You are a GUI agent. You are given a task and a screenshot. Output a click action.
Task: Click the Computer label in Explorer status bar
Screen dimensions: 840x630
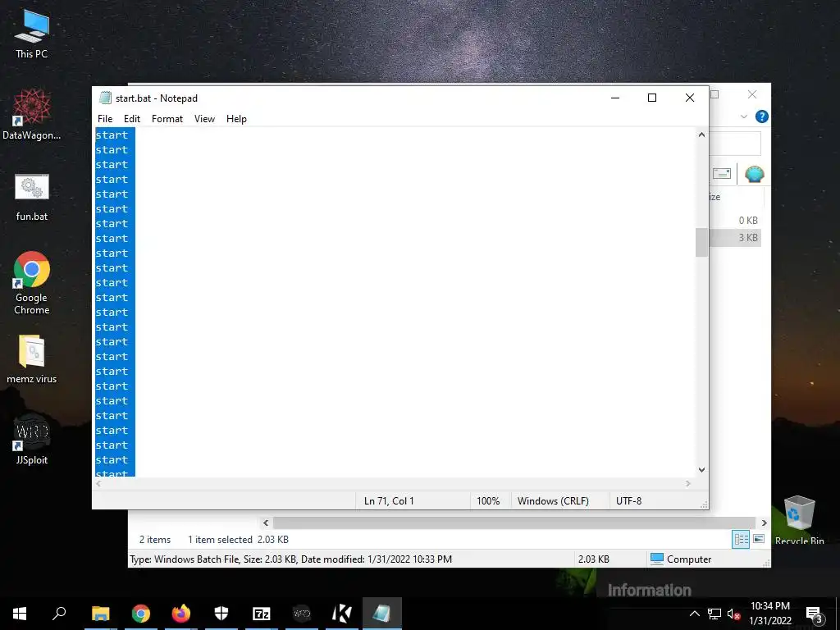pyautogui.click(x=689, y=559)
